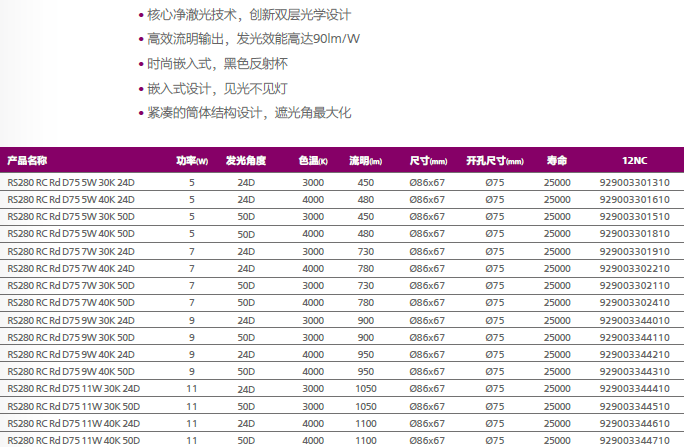This screenshot has height=447, width=687.
Task: Select the bullet line about 90lm/W efficacy
Action: [253, 39]
